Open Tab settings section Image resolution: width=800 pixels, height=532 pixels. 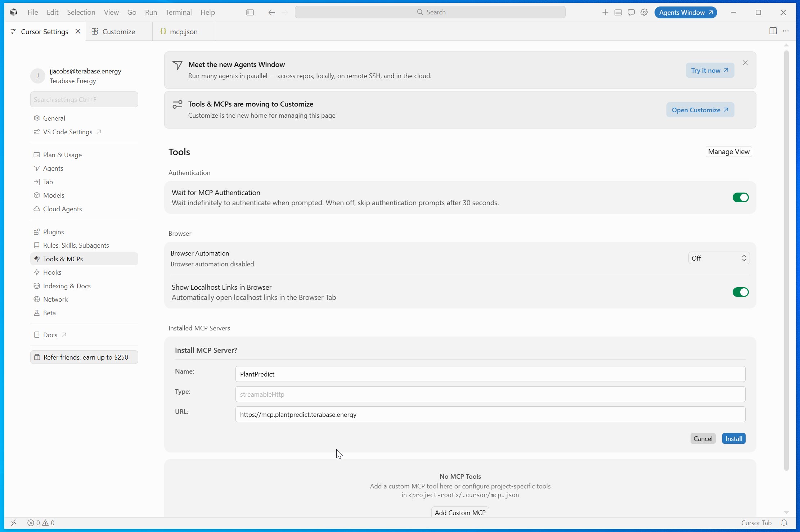84,182
